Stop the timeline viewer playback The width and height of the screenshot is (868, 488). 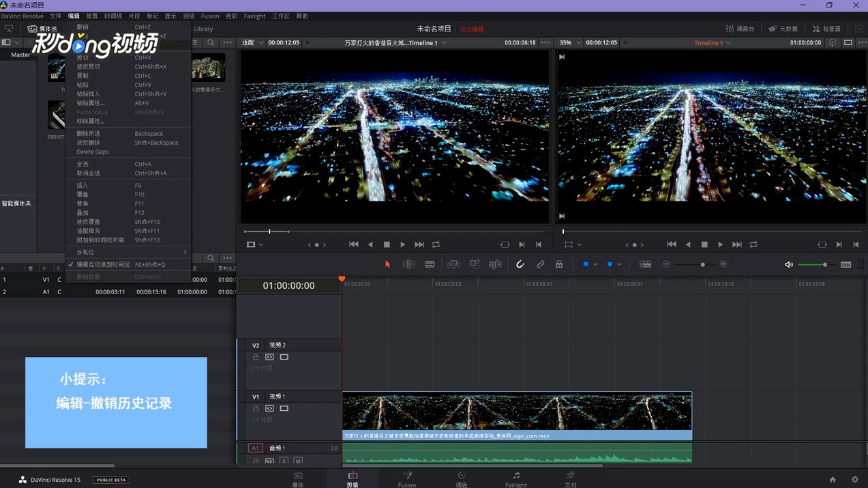[704, 244]
